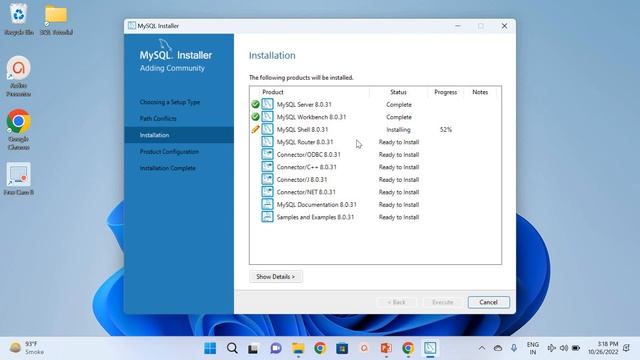Click Complete status of MySQL Server
This screenshot has width=640, height=360.
[399, 104]
